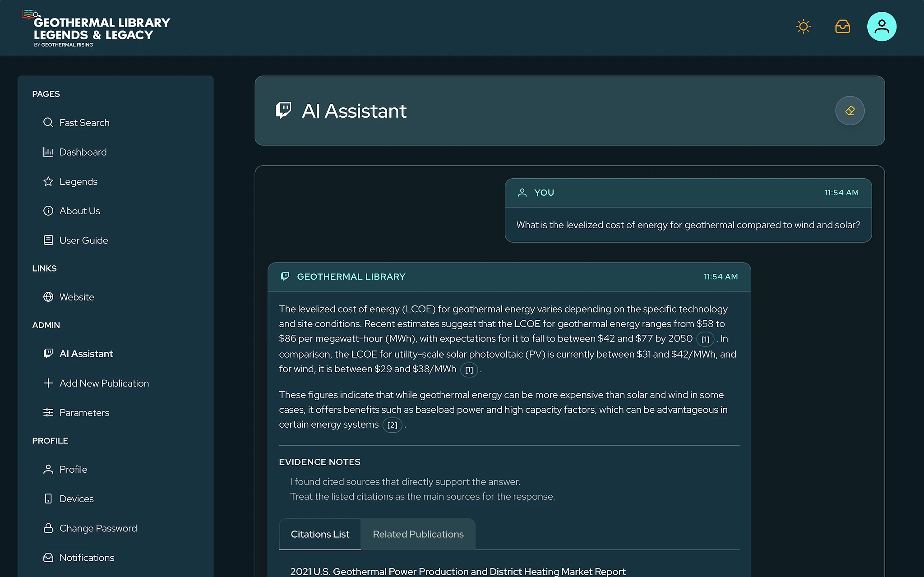924x577 pixels.
Task: Click the user icon in YOU message header
Action: pyautogui.click(x=522, y=193)
